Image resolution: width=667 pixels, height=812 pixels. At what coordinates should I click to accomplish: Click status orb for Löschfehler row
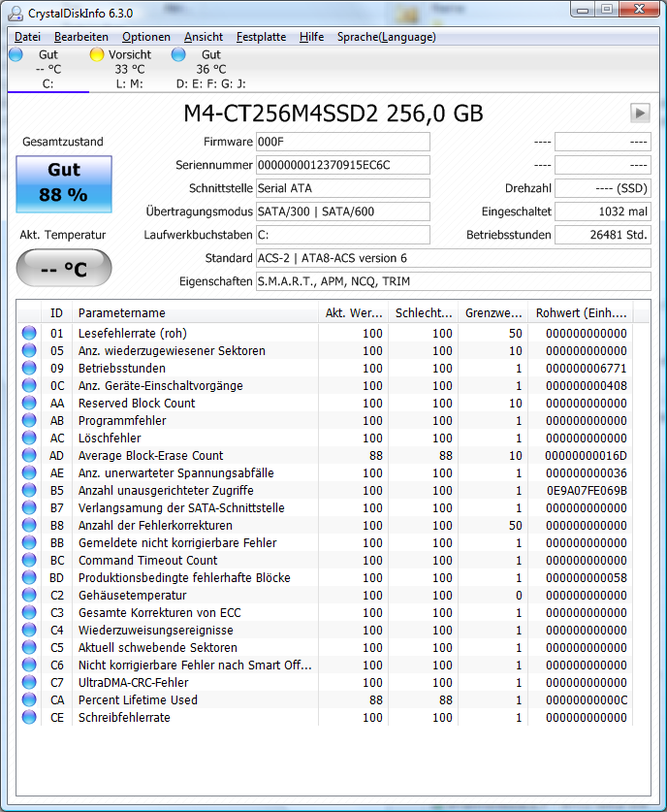tap(29, 438)
